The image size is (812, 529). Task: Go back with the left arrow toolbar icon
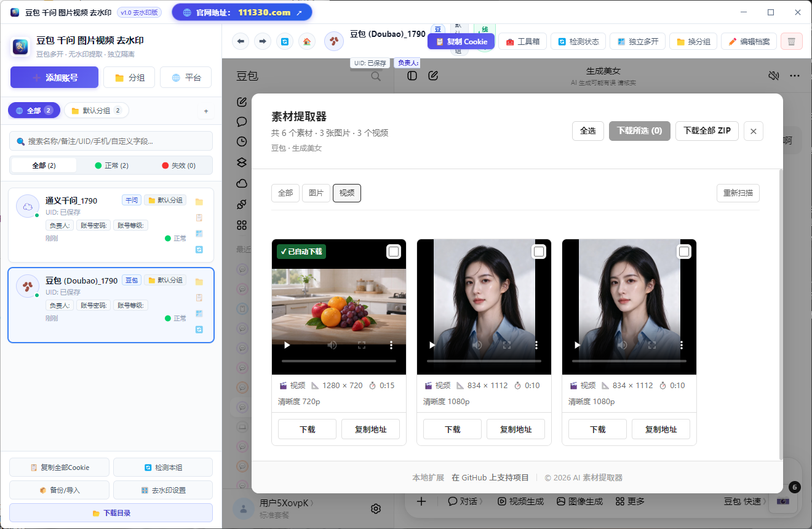point(241,41)
